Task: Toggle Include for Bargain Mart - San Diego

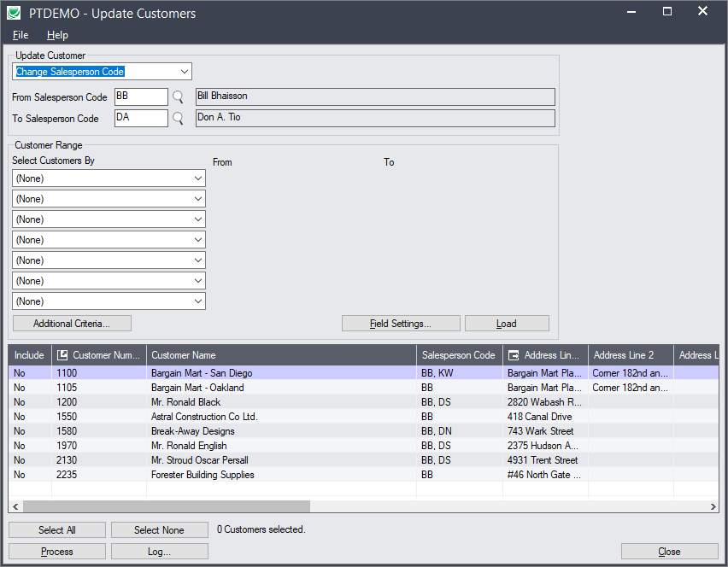Action: [x=20, y=373]
